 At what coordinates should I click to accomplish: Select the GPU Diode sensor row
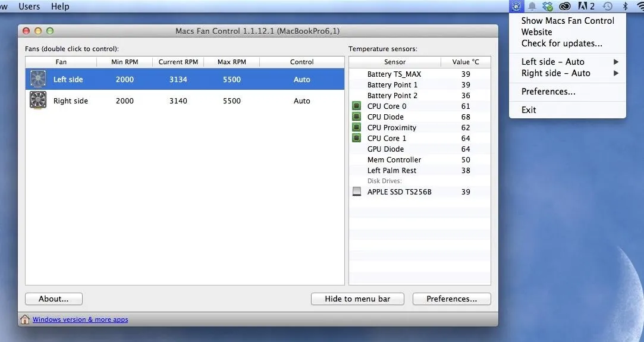[x=420, y=149]
